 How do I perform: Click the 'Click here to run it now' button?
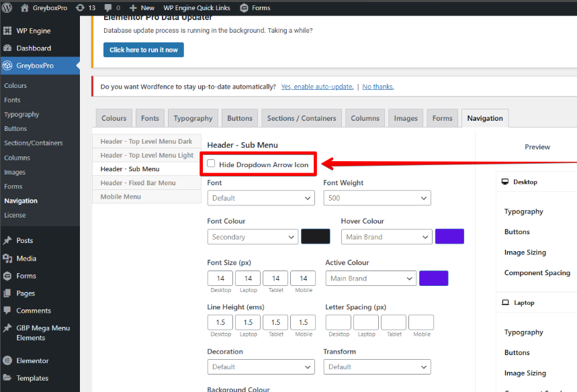pos(144,50)
